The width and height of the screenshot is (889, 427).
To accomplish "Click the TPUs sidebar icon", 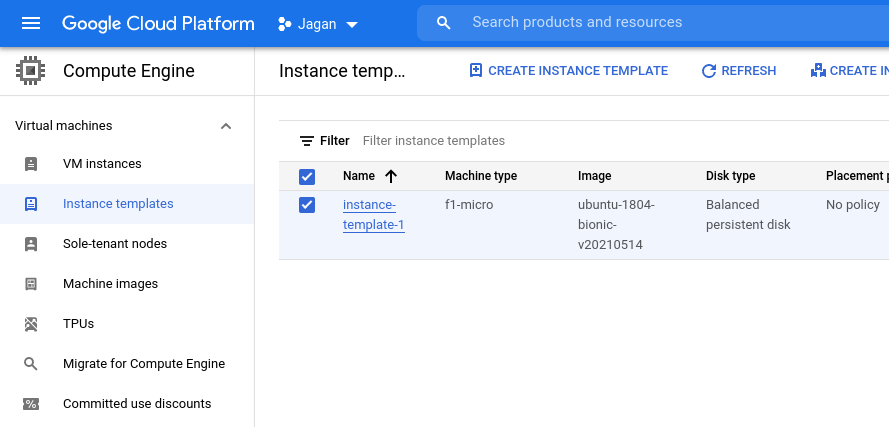I will pyautogui.click(x=31, y=324).
